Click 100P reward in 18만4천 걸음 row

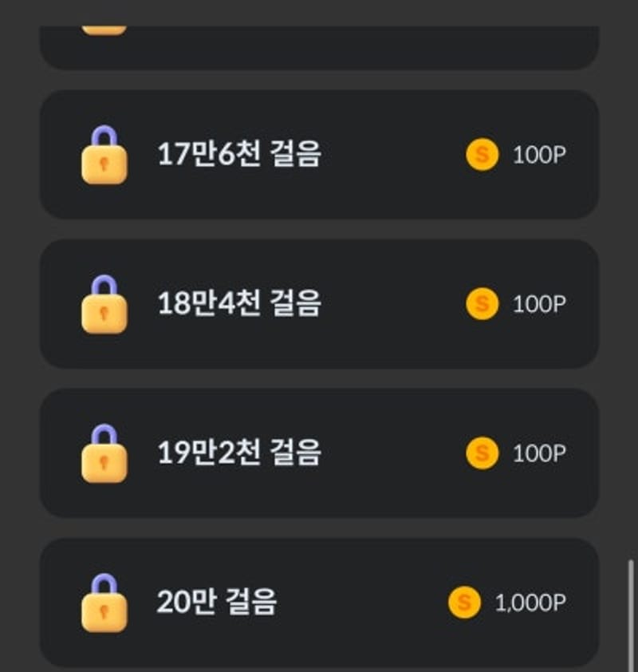click(x=540, y=304)
